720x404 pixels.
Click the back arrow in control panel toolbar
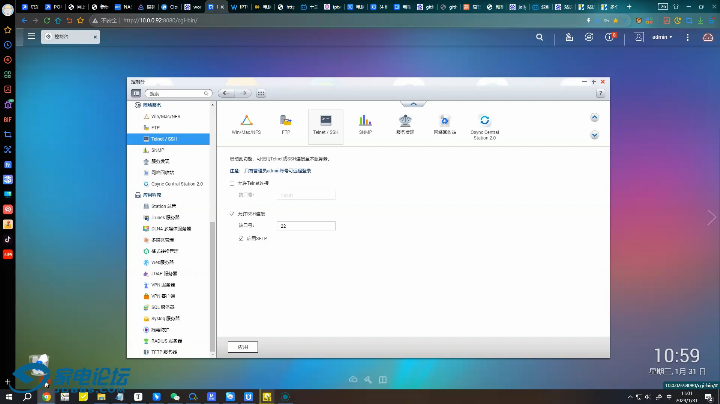226,93
